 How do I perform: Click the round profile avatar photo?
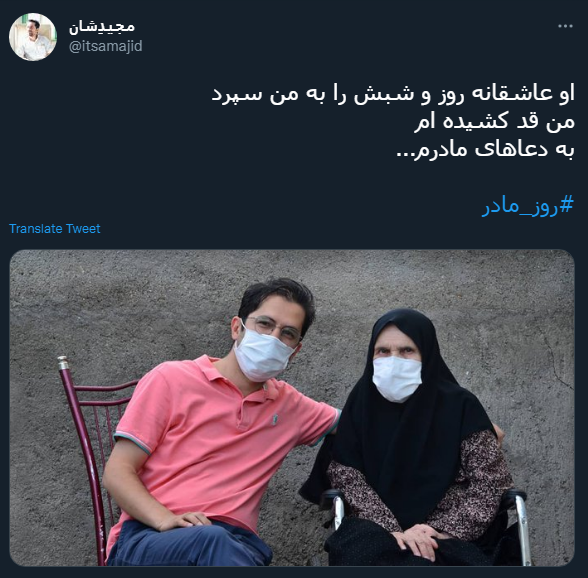click(33, 37)
